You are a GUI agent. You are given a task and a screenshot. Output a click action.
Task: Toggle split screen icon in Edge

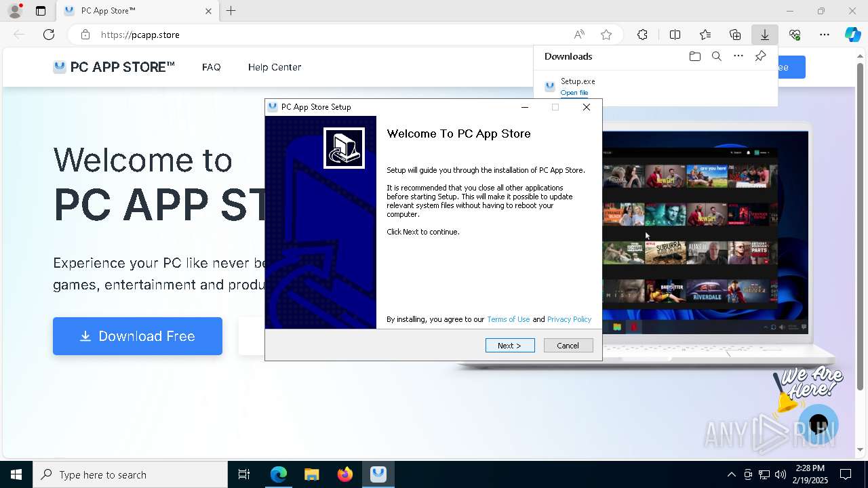(675, 35)
